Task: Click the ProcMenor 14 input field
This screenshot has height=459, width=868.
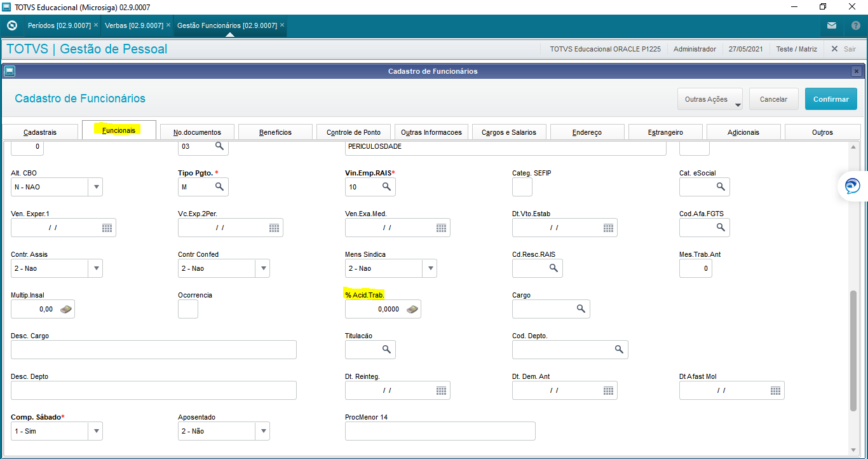Action: point(440,431)
